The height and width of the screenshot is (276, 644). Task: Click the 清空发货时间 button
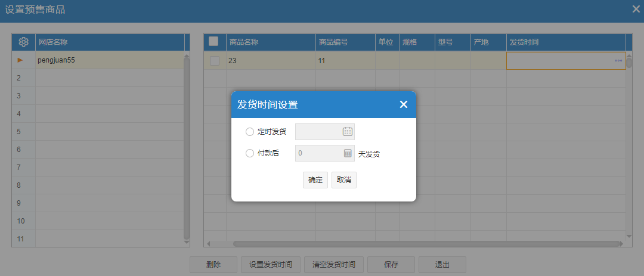point(334,265)
